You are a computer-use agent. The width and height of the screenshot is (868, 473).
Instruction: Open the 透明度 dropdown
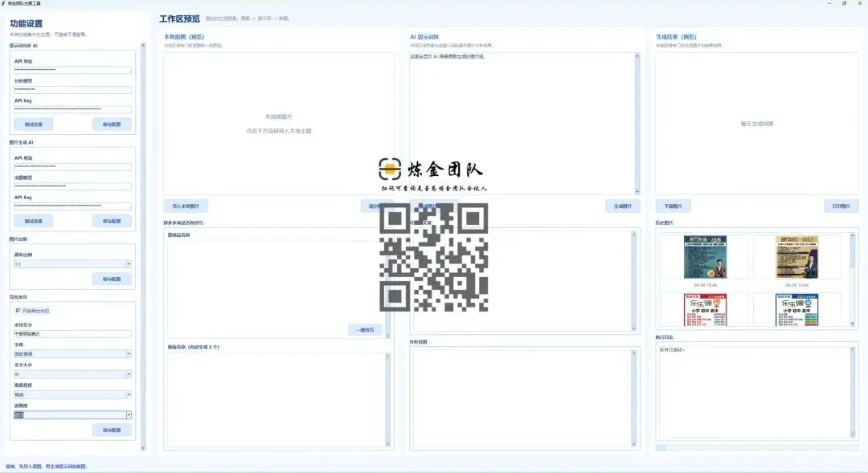(72, 415)
